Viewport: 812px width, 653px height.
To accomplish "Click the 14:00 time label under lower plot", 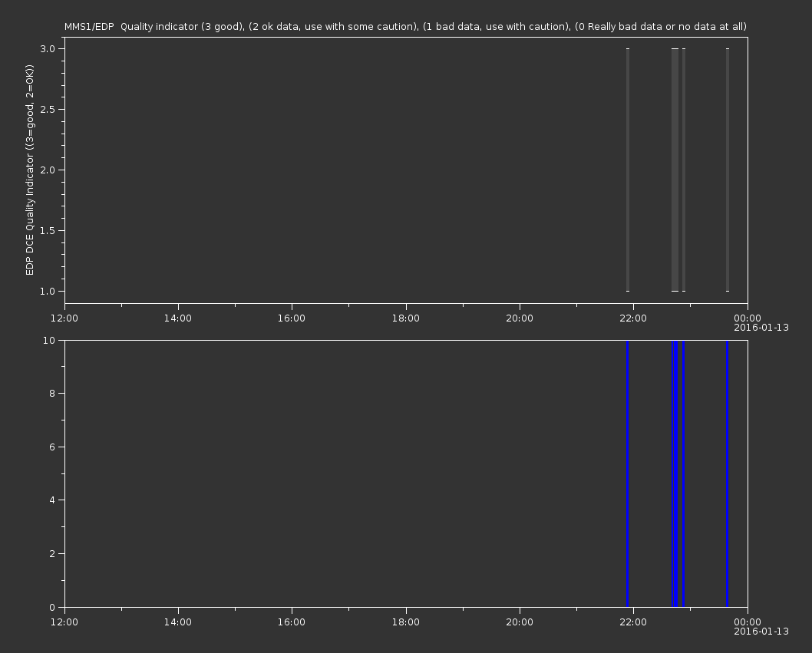I will (x=177, y=622).
